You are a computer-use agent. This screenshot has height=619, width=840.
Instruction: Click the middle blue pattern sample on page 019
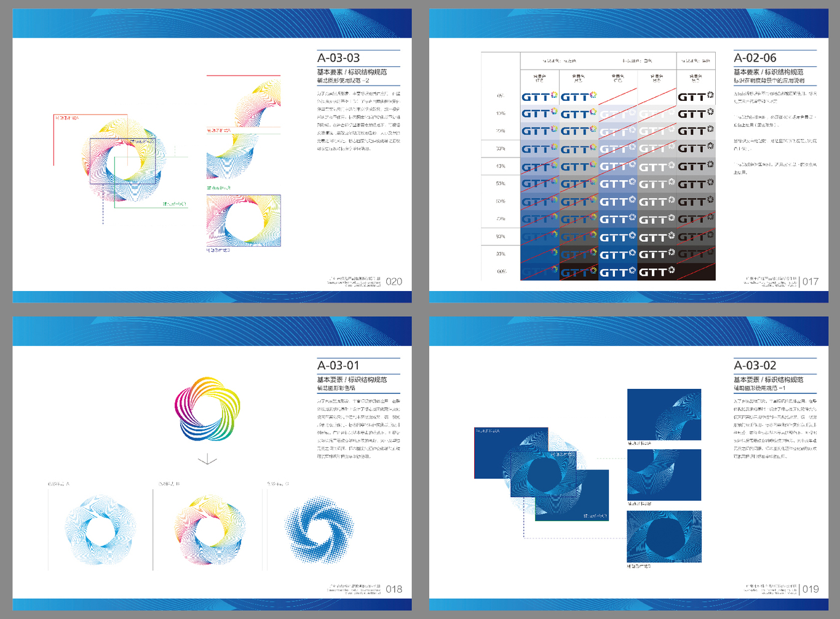(664, 475)
